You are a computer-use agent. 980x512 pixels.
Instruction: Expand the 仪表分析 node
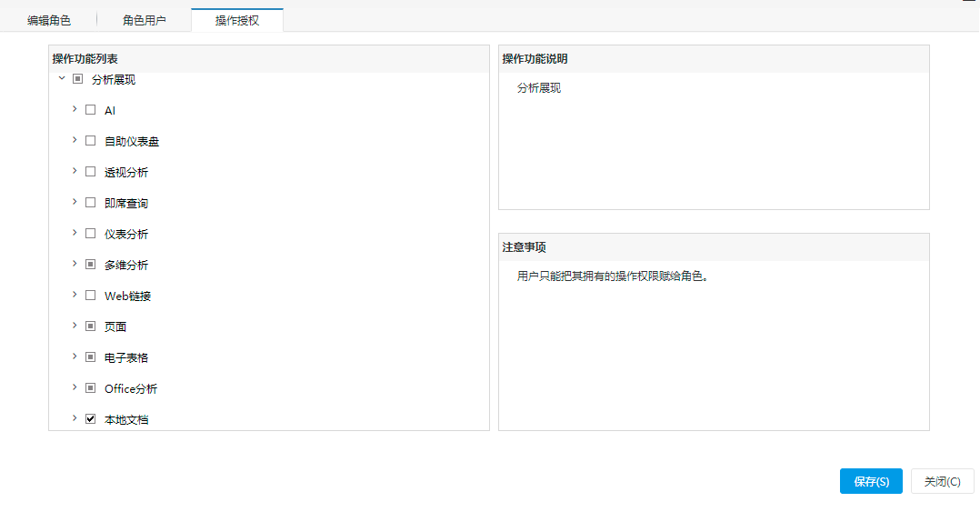point(75,233)
